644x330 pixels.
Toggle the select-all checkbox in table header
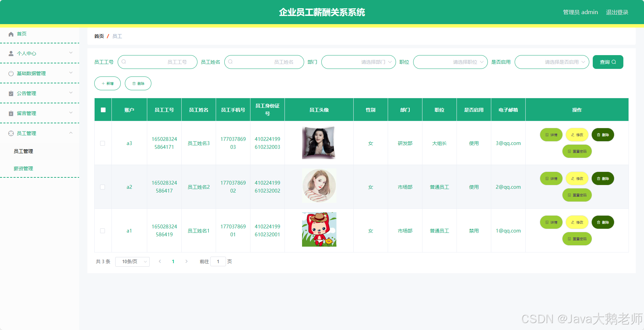point(103,110)
